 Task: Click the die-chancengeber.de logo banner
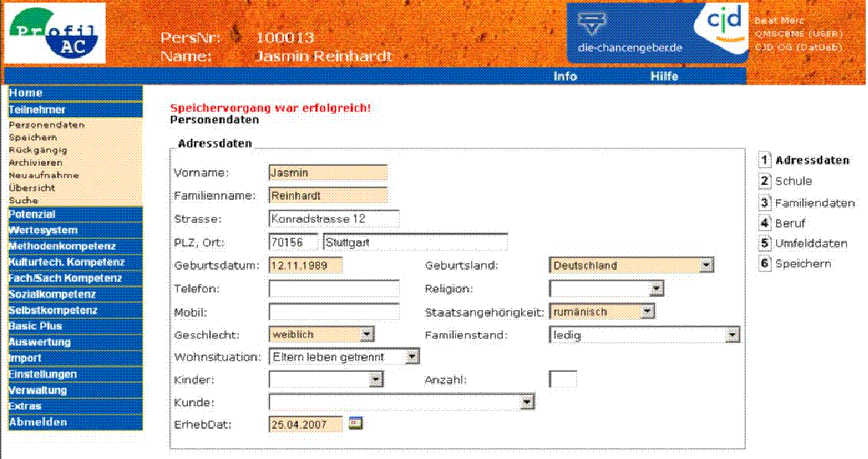(629, 33)
